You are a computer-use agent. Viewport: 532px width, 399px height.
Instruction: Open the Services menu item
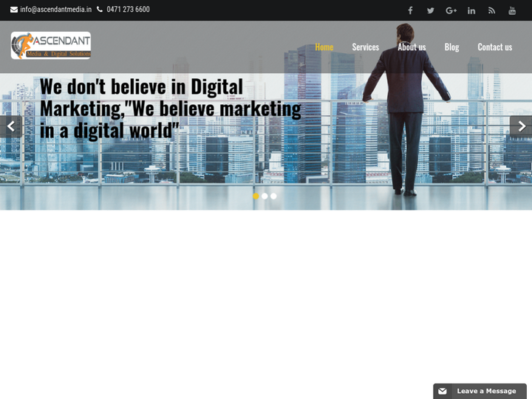[365, 47]
